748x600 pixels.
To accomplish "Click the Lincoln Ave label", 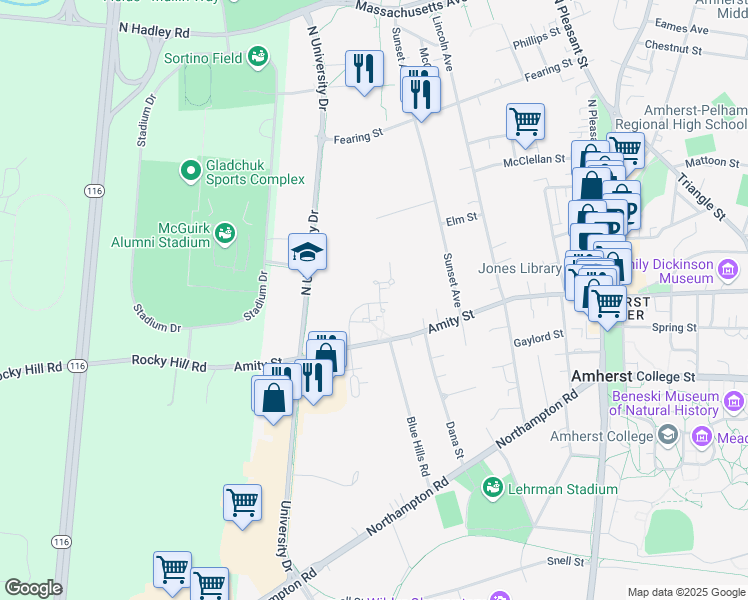I will pyautogui.click(x=442, y=43).
